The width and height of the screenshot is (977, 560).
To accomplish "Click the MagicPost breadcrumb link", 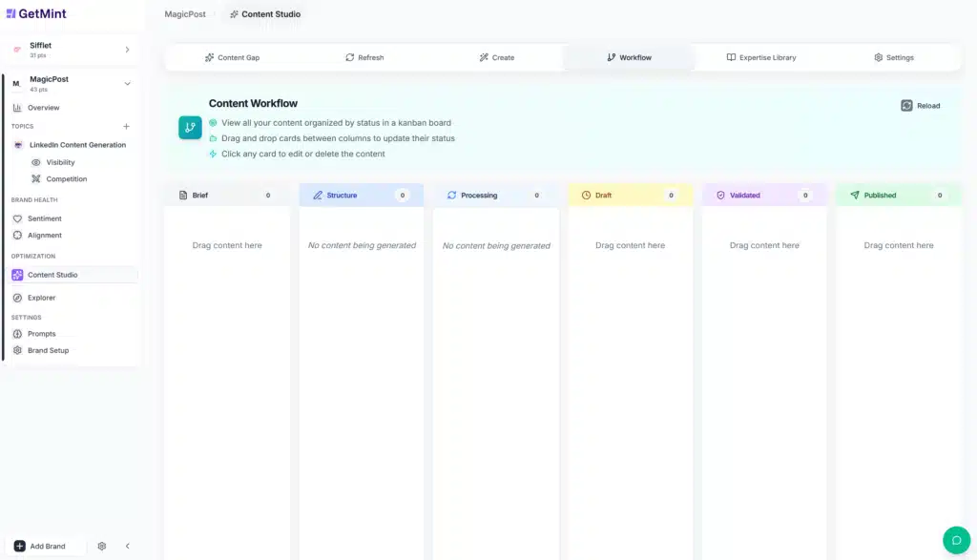I will click(x=185, y=14).
